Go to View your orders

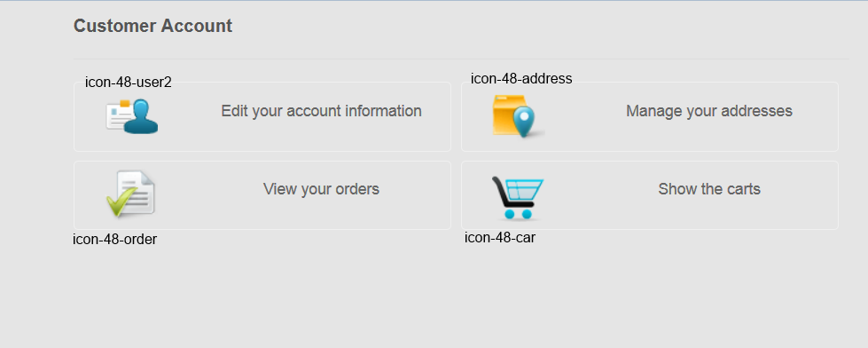click(x=321, y=189)
